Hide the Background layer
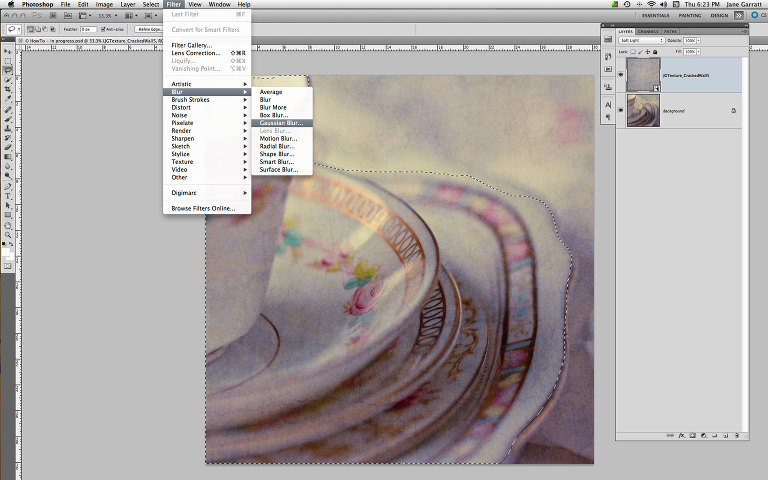 [x=621, y=110]
